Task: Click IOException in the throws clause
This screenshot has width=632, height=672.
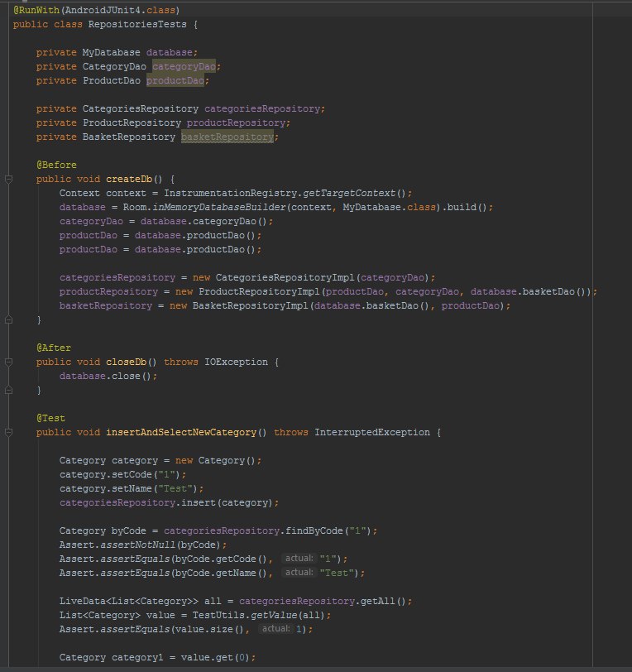Action: tap(236, 362)
